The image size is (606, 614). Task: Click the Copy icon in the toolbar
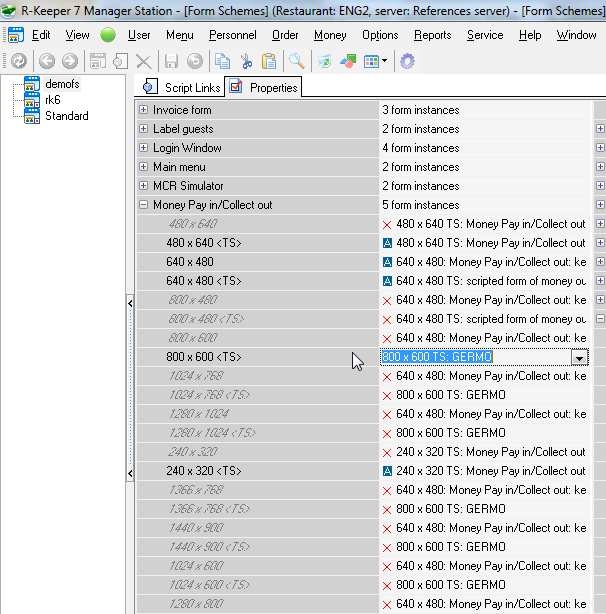pos(221,61)
